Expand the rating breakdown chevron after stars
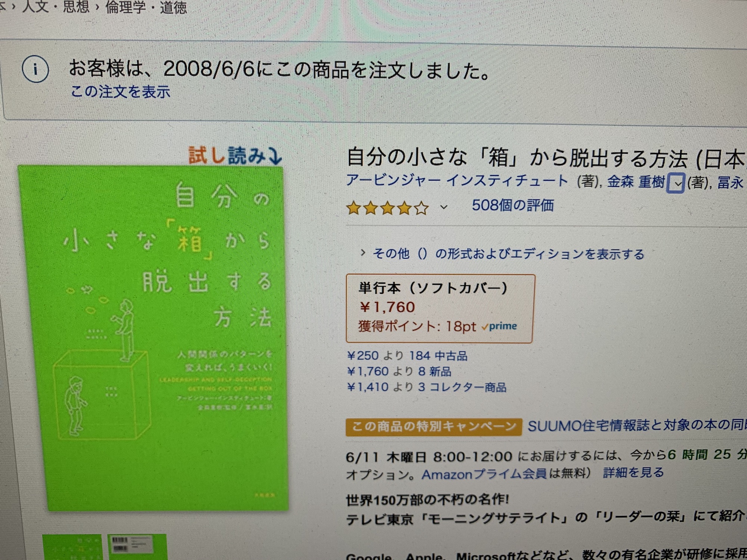Image resolution: width=747 pixels, height=560 pixels. click(444, 207)
